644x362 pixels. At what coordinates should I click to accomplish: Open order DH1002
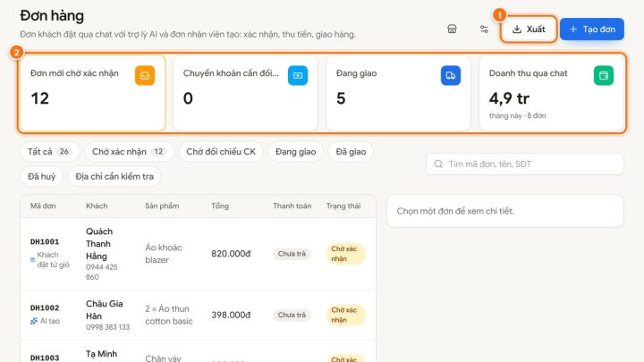[45, 307]
